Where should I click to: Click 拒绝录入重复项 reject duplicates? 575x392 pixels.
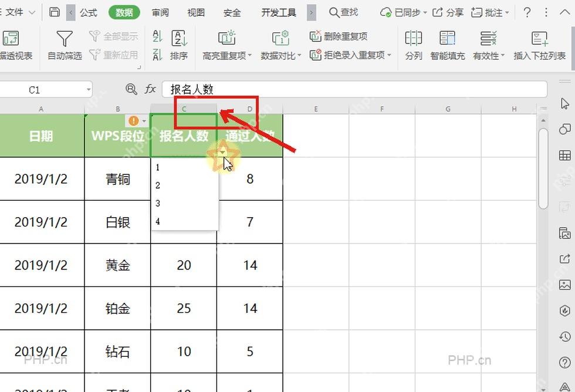tap(347, 55)
